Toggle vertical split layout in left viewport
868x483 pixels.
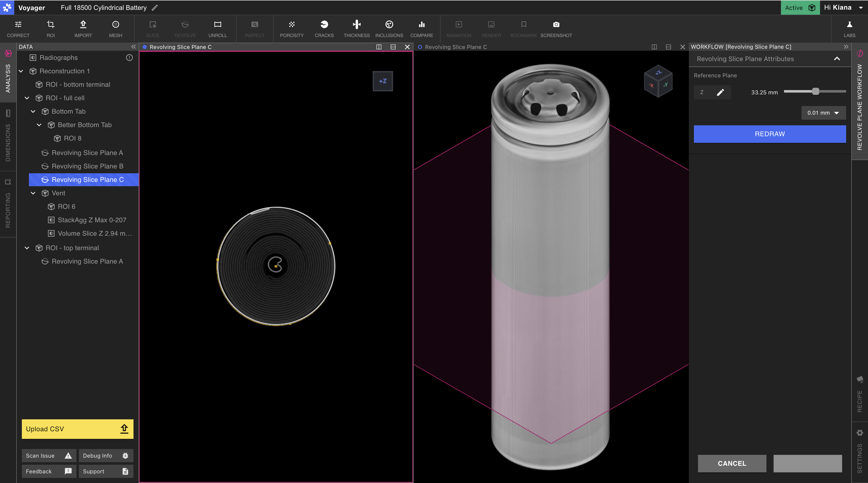point(379,47)
